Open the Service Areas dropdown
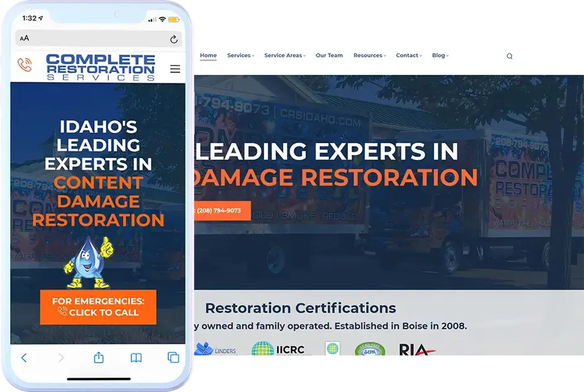The height and width of the screenshot is (392, 584). click(x=285, y=55)
